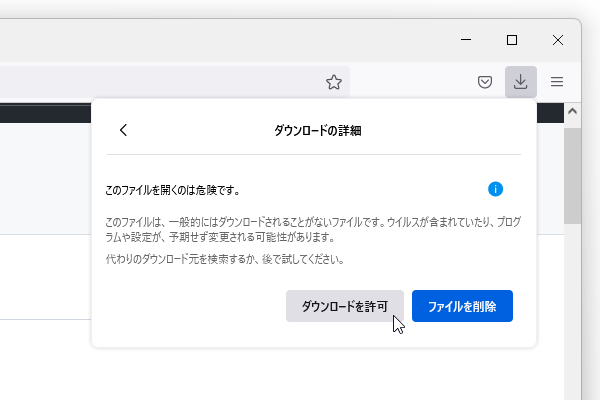This screenshot has height=400, width=600.
Task: Maximize the Firefox window
Action: click(x=512, y=40)
